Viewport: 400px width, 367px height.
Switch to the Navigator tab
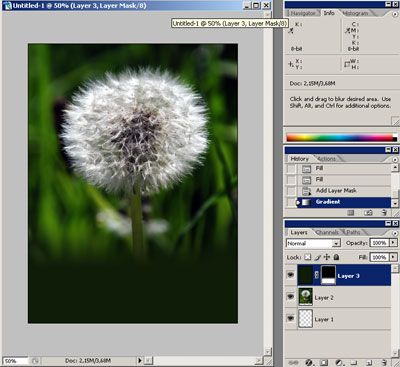pos(303,13)
